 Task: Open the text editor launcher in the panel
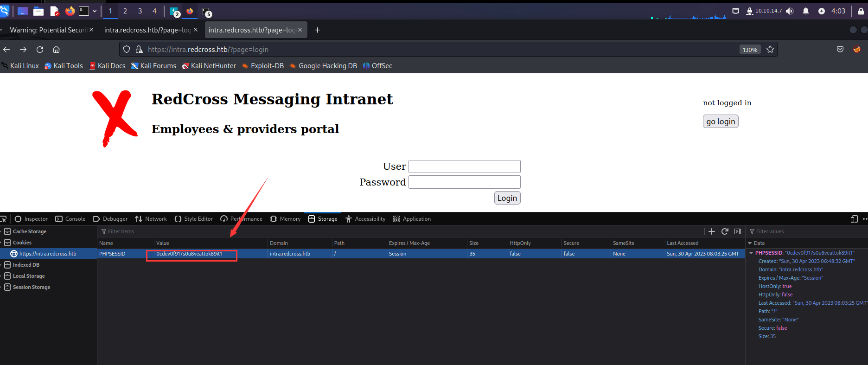(55, 11)
